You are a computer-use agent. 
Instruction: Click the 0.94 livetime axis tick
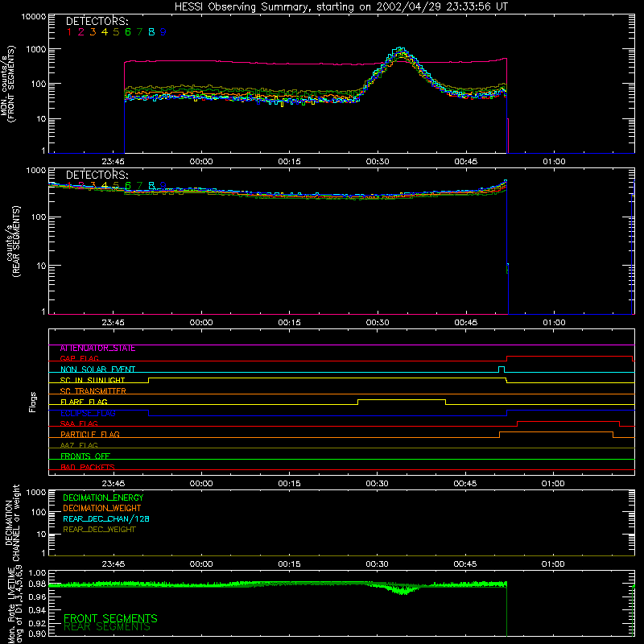pos(37,610)
